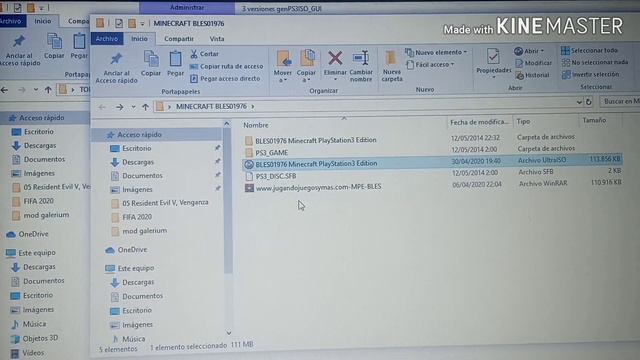The image size is (640, 360).
Task: Click Pegar acceso directo
Action: pos(225,78)
